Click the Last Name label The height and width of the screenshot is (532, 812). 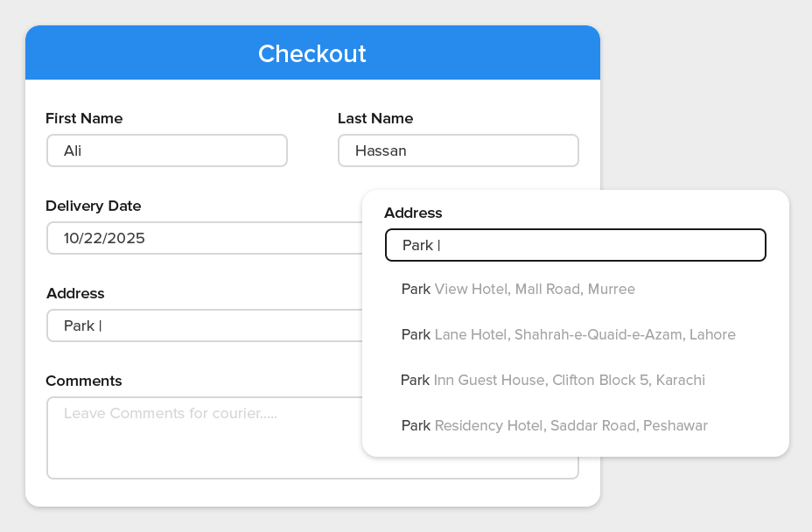[x=375, y=118]
